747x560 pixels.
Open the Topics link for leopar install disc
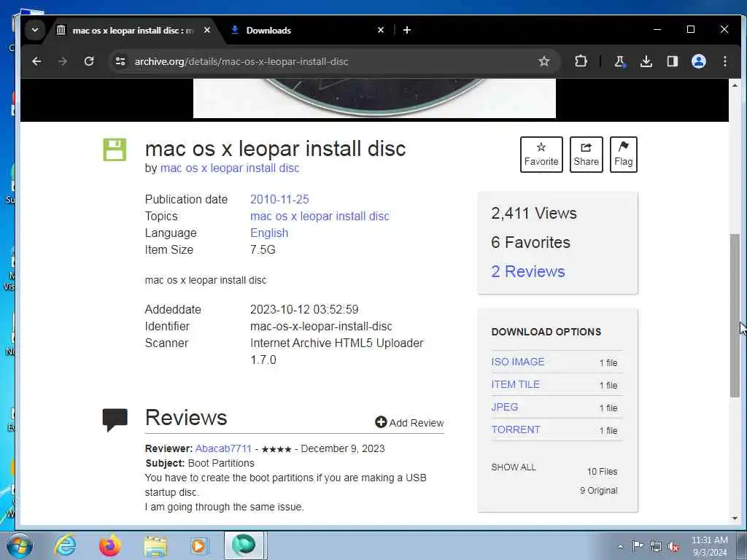(x=320, y=216)
